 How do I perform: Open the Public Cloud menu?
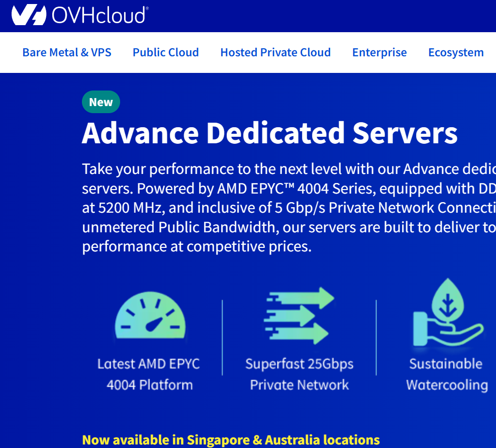pos(166,52)
